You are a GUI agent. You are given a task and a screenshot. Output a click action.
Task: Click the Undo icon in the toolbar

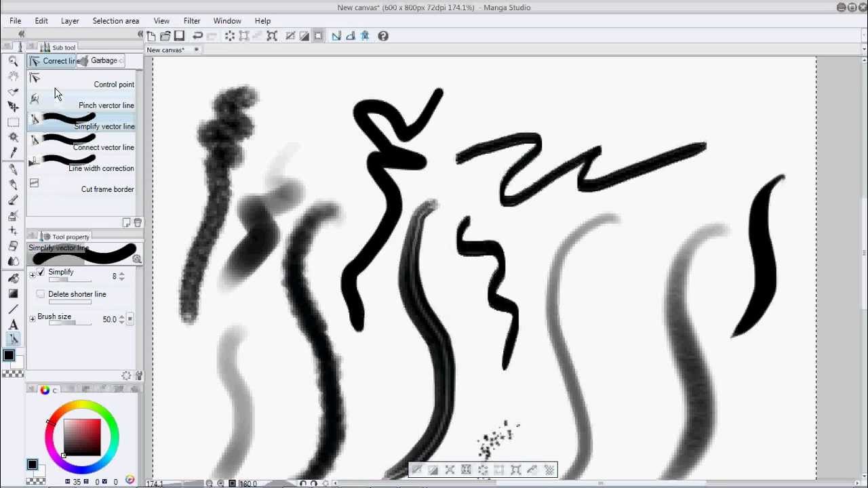tap(197, 36)
